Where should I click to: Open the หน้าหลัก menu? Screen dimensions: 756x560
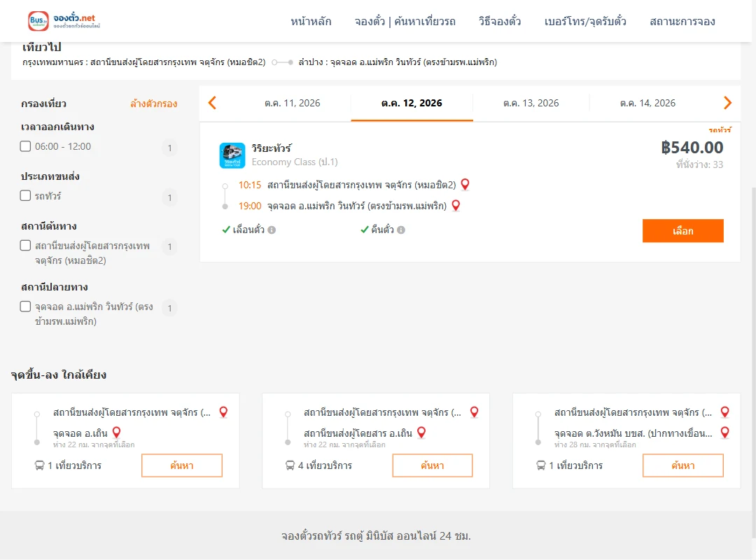pyautogui.click(x=311, y=21)
